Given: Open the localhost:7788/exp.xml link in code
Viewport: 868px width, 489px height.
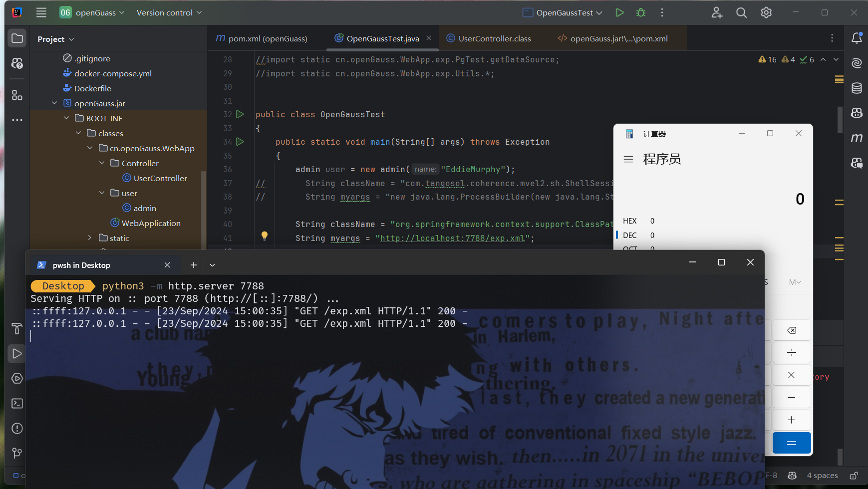Looking at the screenshot, I should pos(452,238).
